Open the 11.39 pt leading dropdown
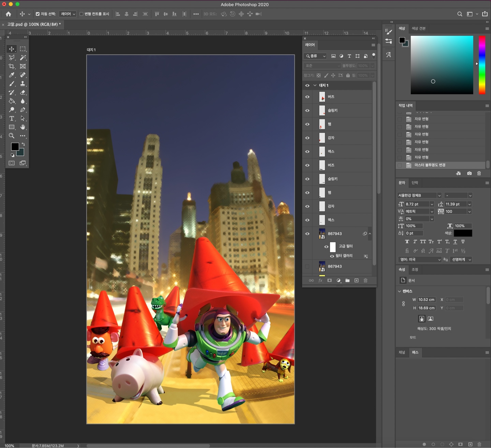Screen dimensions: 491x448 tap(470, 204)
